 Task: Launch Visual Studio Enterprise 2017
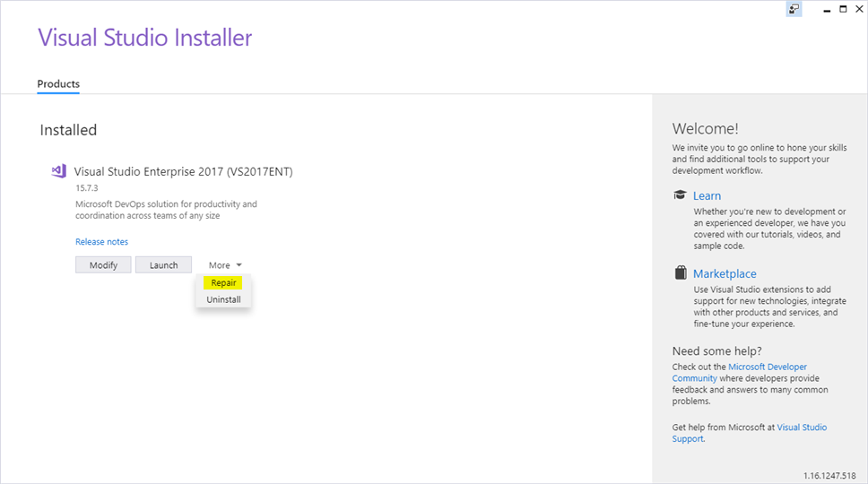pos(163,265)
